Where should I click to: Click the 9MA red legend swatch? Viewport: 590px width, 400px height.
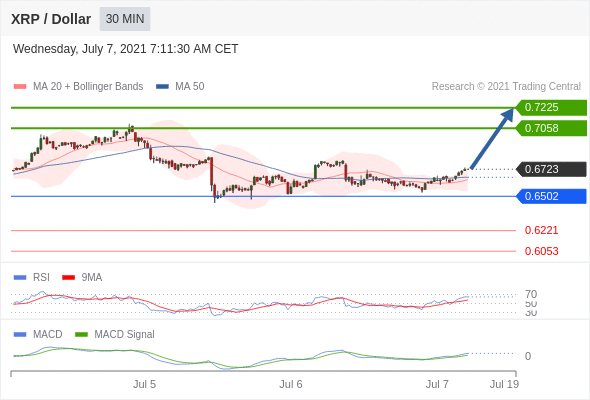click(x=68, y=278)
